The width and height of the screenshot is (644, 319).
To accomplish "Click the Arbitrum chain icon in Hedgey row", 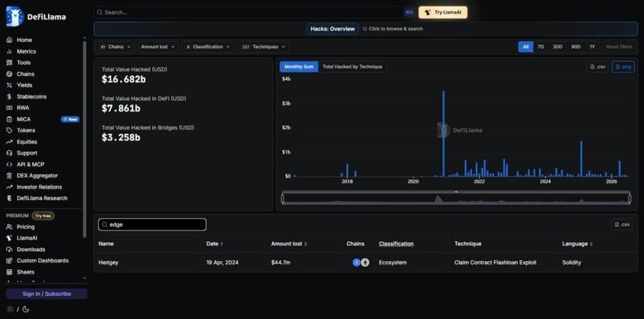I will pyautogui.click(x=357, y=262).
